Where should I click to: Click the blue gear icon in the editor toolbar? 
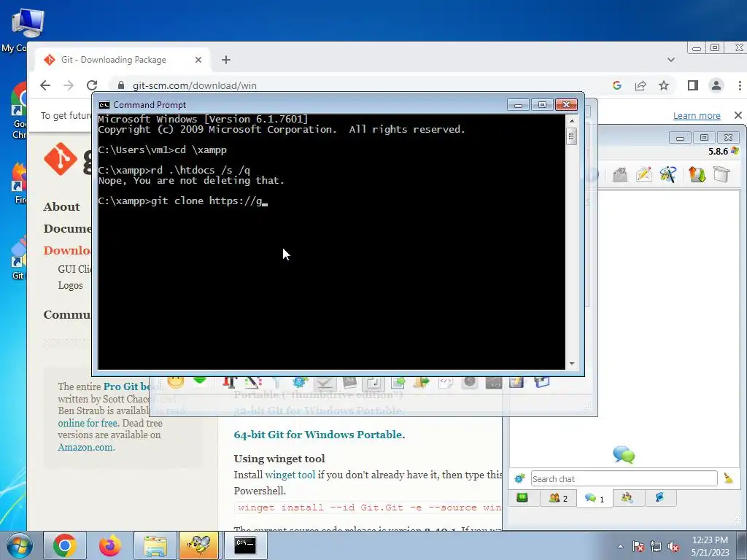tap(300, 381)
